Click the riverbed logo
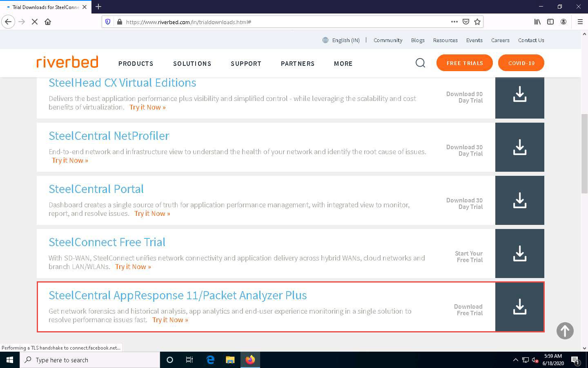The height and width of the screenshot is (368, 588). coord(67,62)
